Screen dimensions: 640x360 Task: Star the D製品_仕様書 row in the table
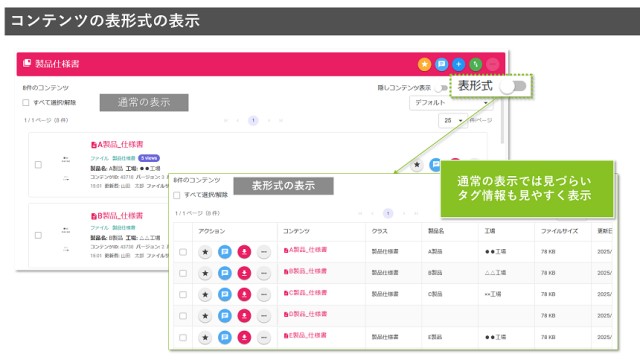tap(205, 316)
